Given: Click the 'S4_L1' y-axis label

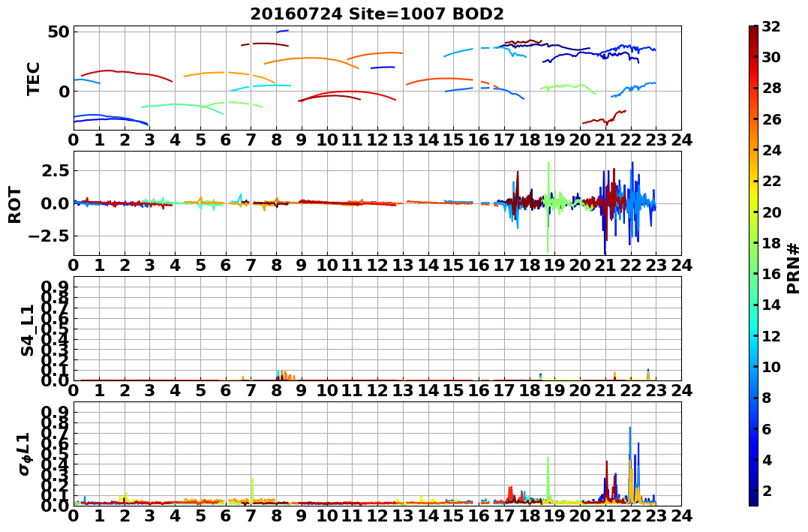Looking at the screenshot, I should point(27,330).
